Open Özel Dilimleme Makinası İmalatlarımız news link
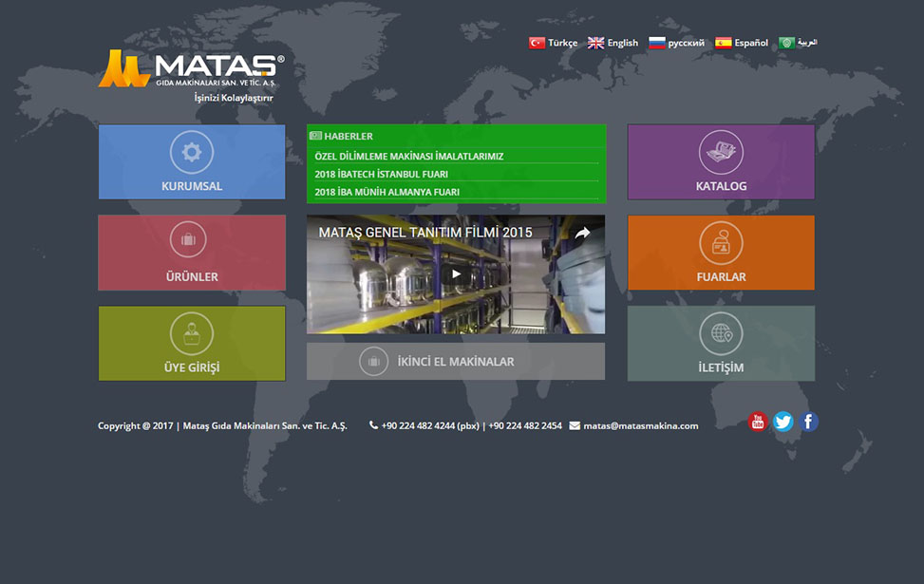This screenshot has width=924, height=584. pos(409,157)
